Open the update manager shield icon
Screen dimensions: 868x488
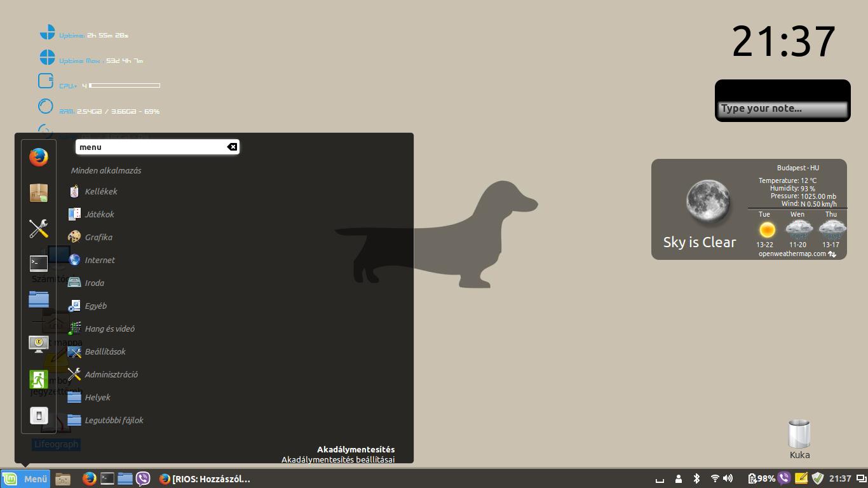tap(818, 478)
